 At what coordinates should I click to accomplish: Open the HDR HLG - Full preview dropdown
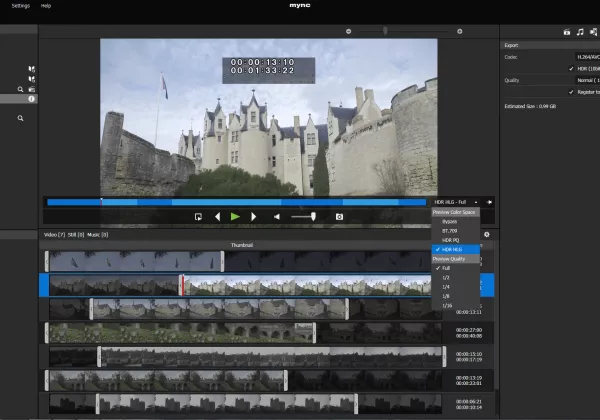tap(456, 202)
